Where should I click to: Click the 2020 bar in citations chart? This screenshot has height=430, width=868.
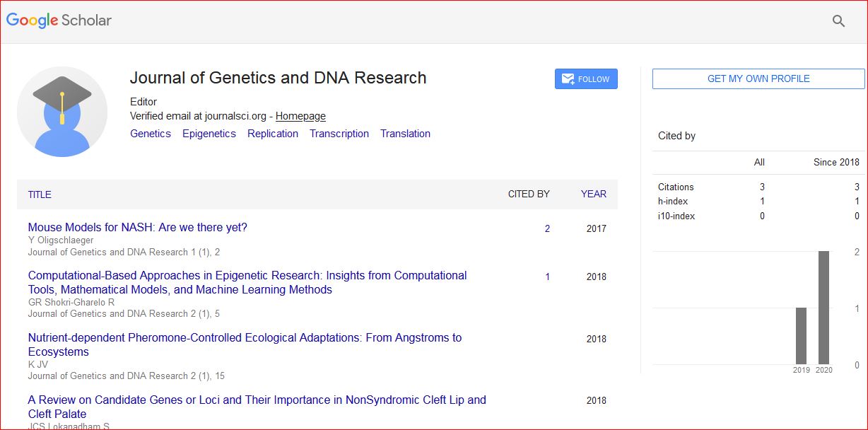tap(823, 308)
